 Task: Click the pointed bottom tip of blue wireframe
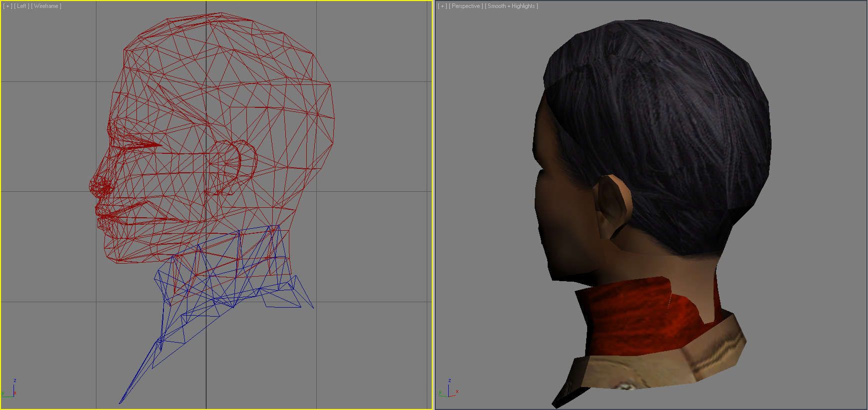[x=120, y=402]
